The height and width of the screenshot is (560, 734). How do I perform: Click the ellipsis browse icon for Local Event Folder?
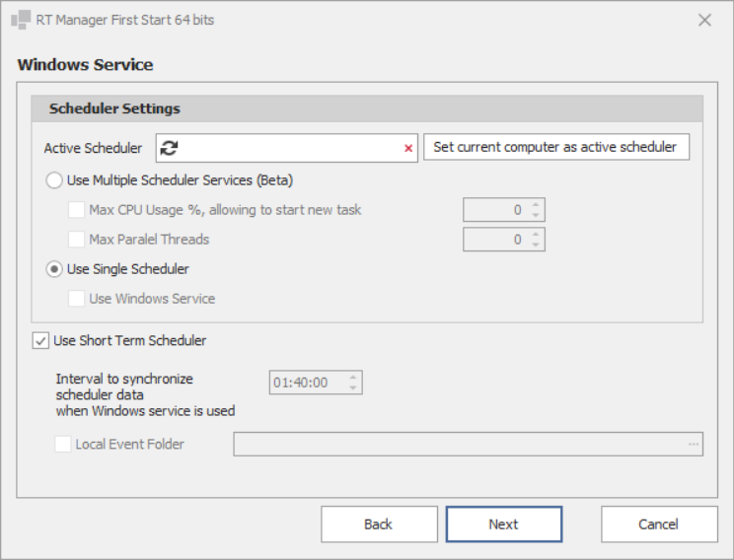694,445
